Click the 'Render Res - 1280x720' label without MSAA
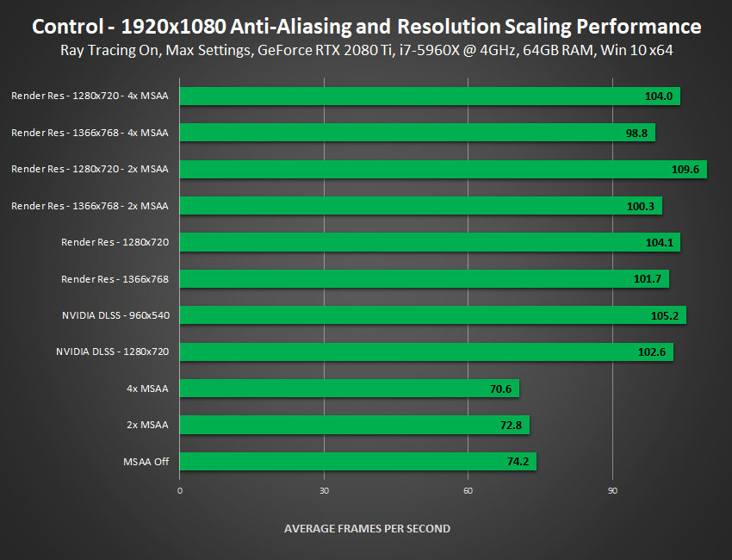The width and height of the screenshot is (732, 560). [x=115, y=242]
